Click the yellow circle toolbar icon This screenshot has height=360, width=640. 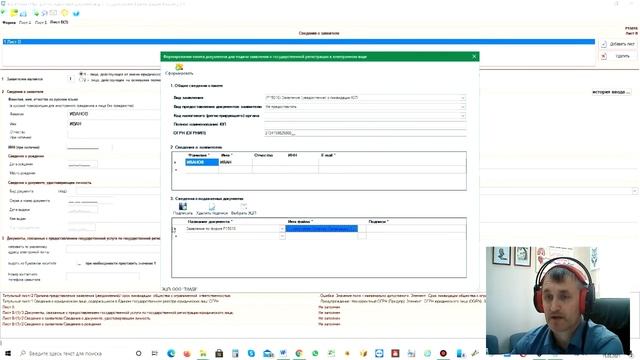tap(64, 13)
